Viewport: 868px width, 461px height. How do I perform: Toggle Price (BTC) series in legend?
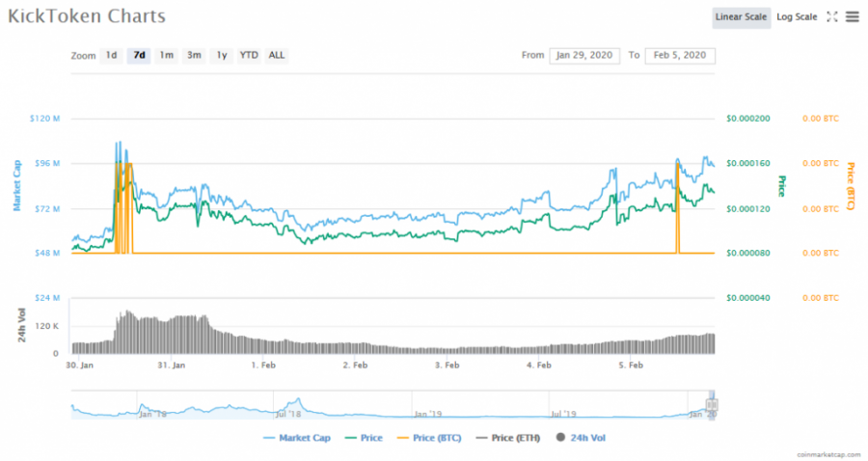[429, 438]
